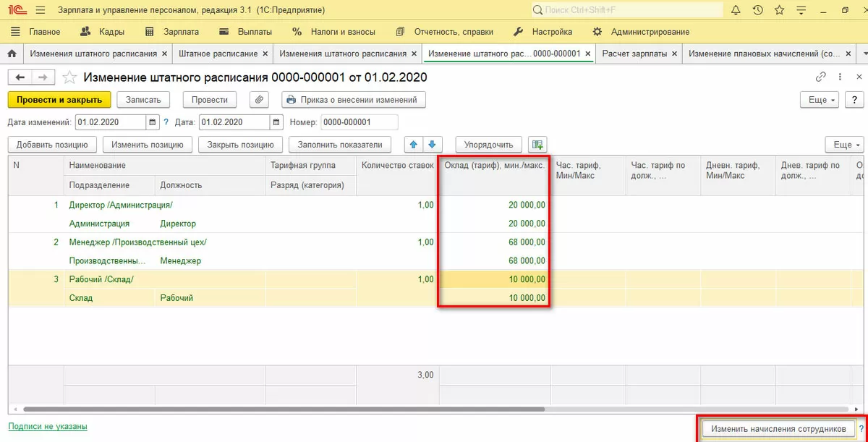The image size is (868, 442).
Task: Click Изменить начисления сотрудников button
Action: 778,429
